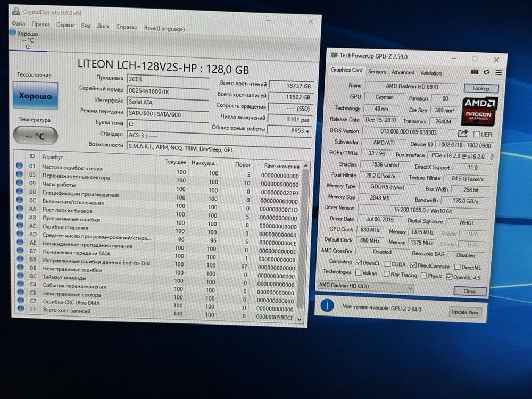532x399 pixels.
Task: Click the S.M.A.R.T. list scroll up arrow
Action: click(x=306, y=166)
